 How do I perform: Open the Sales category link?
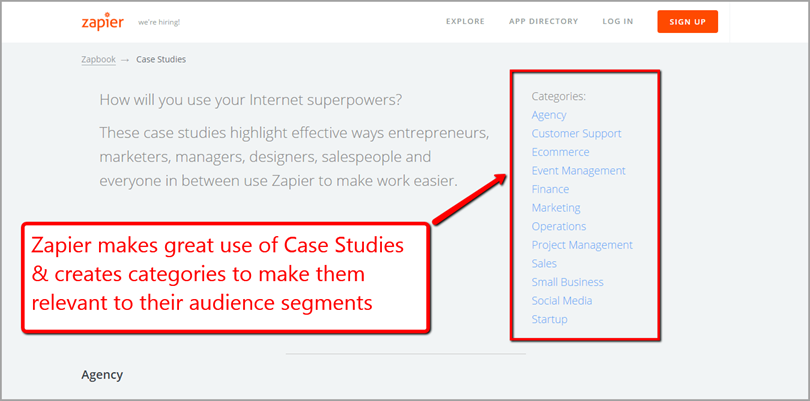pyautogui.click(x=544, y=264)
